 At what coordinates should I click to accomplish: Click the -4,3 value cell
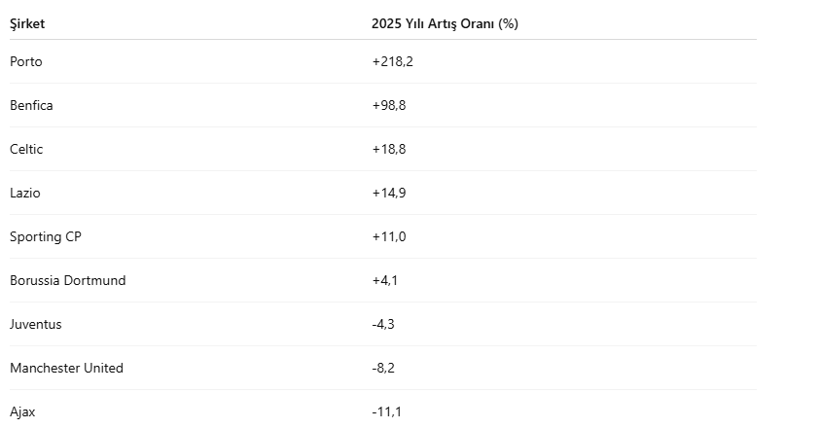point(383,325)
